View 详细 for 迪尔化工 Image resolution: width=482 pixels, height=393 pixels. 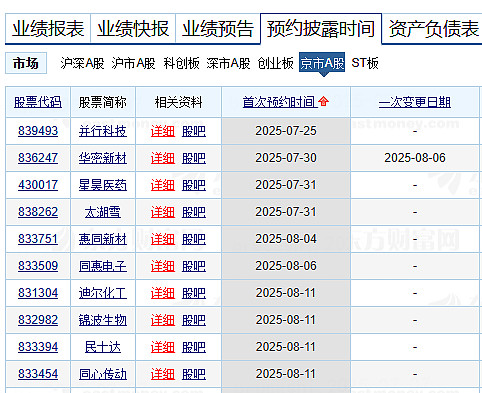click(x=163, y=293)
